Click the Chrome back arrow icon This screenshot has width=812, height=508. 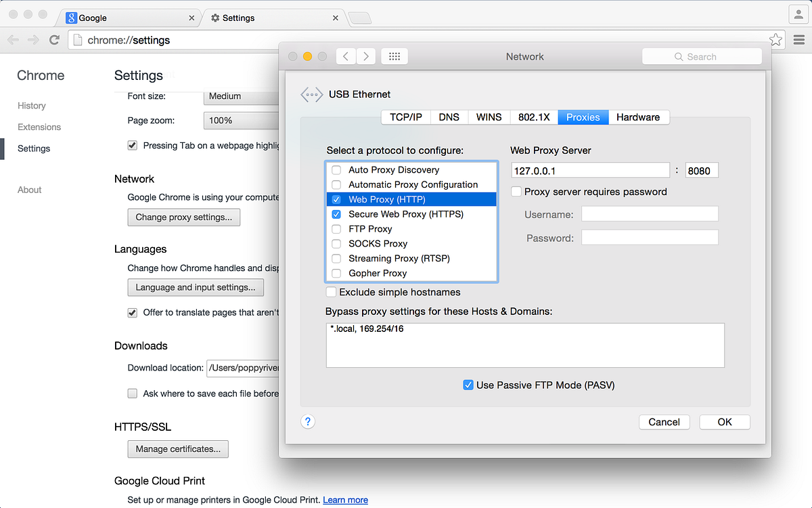(13, 40)
